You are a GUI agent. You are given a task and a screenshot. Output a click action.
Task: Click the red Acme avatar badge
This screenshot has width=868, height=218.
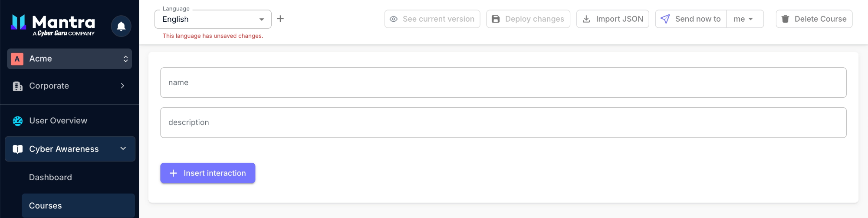tap(17, 59)
